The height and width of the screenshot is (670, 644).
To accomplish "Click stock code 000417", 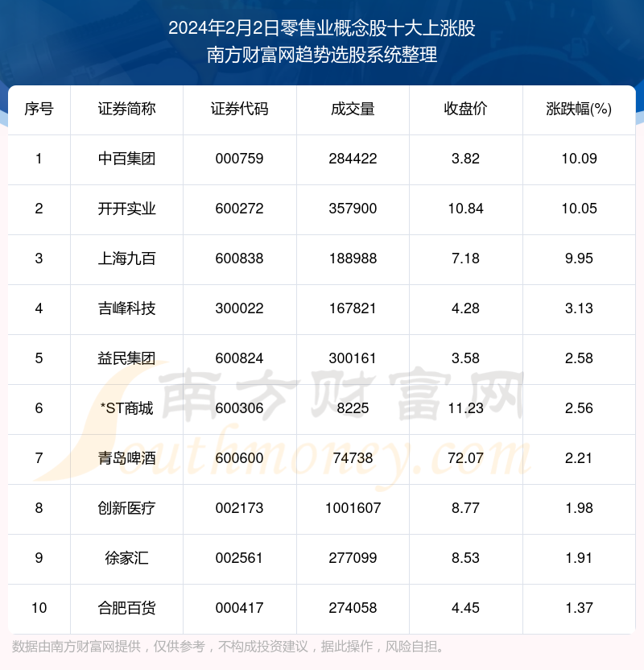I will point(240,608).
